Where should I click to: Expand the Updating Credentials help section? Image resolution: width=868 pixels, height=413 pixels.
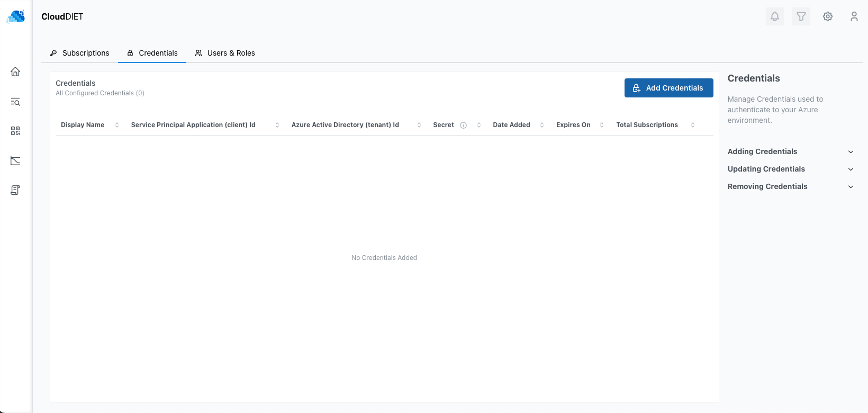tap(791, 169)
